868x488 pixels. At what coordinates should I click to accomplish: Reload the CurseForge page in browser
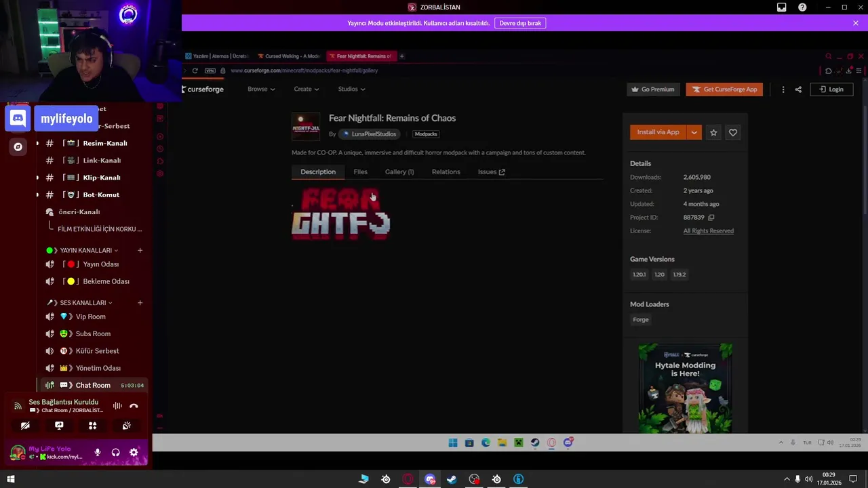(195, 70)
